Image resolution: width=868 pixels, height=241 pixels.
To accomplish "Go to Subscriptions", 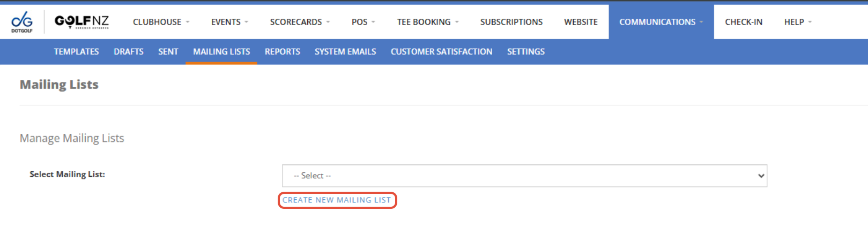I will click(x=511, y=22).
